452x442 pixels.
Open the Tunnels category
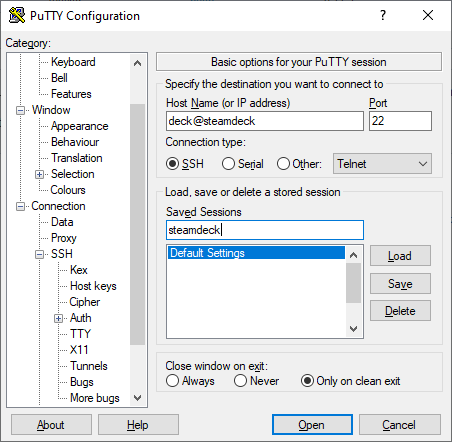pos(89,366)
